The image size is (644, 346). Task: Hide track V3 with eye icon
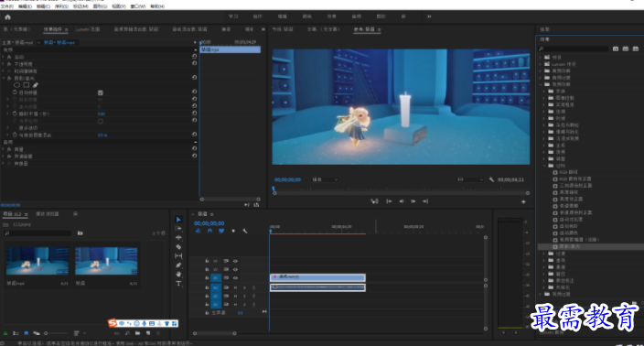click(x=235, y=261)
